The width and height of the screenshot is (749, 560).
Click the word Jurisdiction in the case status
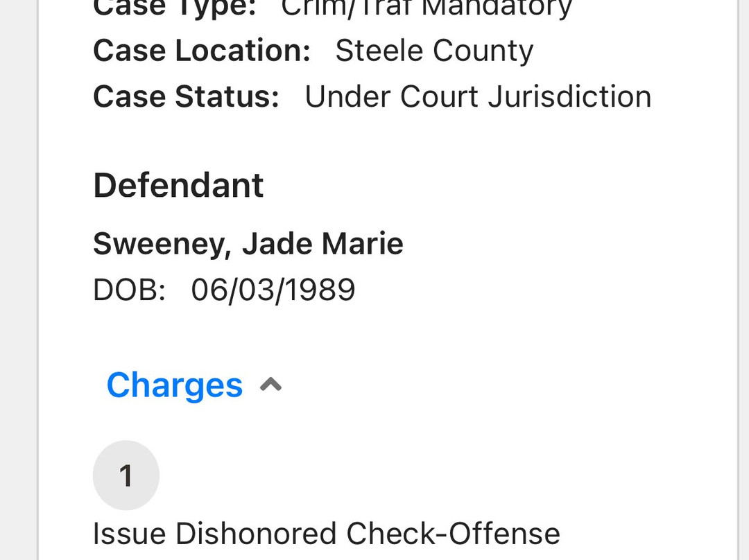569,96
